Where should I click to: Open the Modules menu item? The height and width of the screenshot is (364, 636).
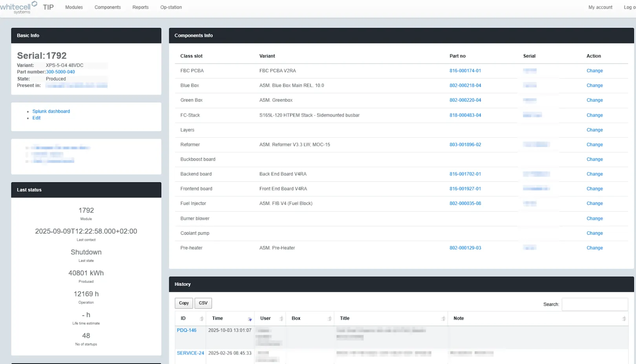pos(74,7)
